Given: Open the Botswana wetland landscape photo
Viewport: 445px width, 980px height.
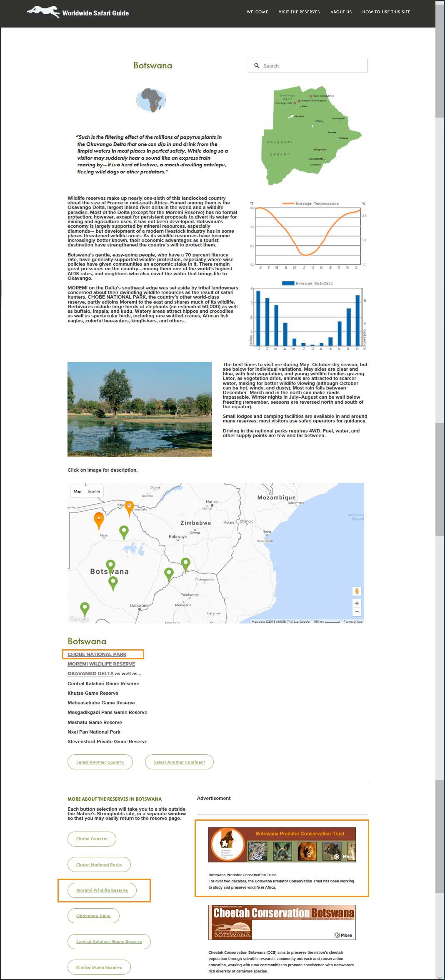Looking at the screenshot, I should click(x=140, y=410).
